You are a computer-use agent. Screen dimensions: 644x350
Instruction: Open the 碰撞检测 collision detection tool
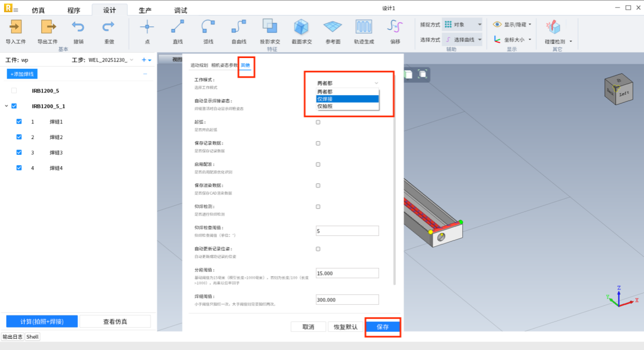click(553, 28)
